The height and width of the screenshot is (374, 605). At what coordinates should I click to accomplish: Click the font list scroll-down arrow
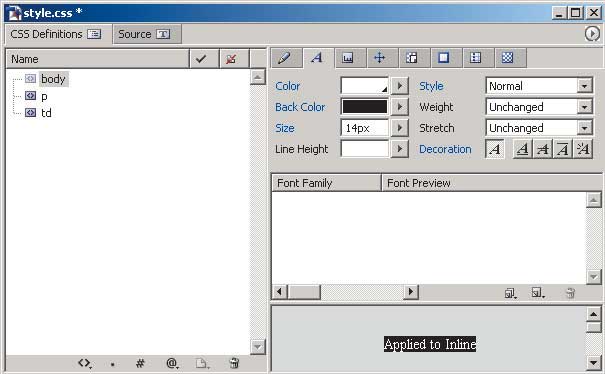tap(593, 277)
